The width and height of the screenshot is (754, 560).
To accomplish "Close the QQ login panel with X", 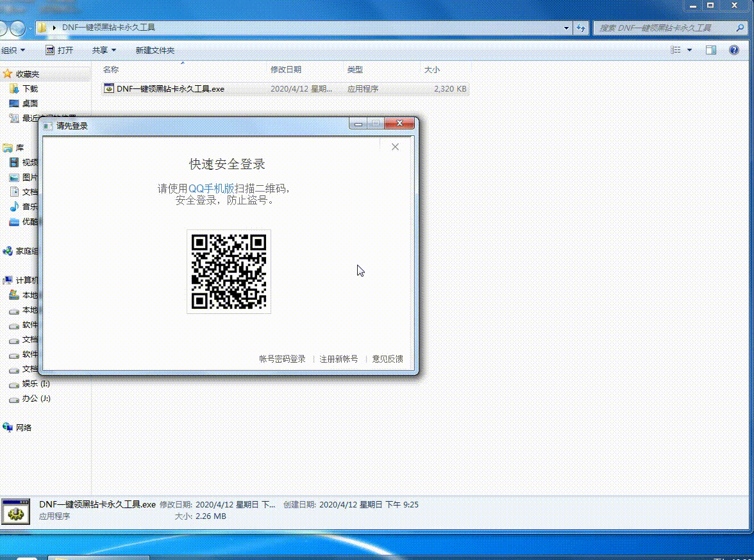I will [395, 147].
